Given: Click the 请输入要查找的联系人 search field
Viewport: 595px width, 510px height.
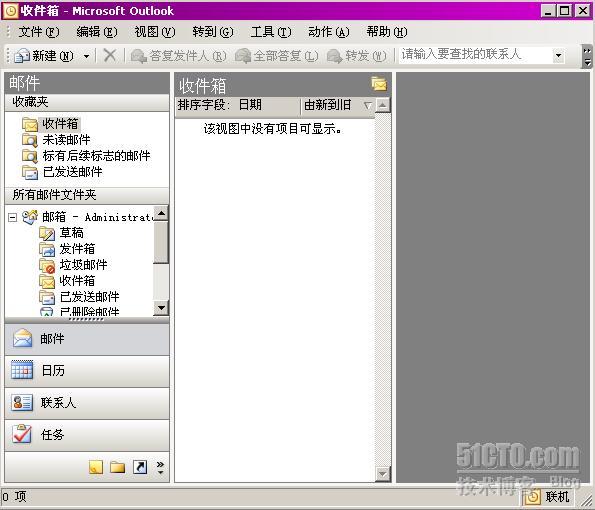Looking at the screenshot, I should pos(476,55).
